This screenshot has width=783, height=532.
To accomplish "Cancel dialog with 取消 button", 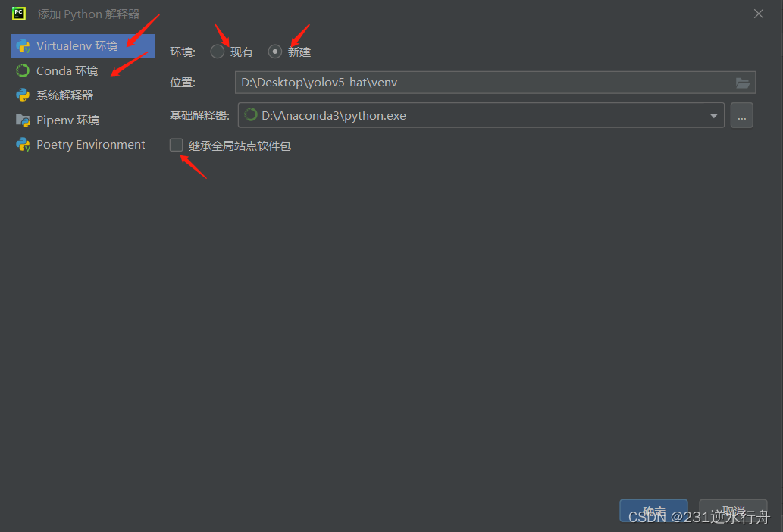I will coord(733,511).
